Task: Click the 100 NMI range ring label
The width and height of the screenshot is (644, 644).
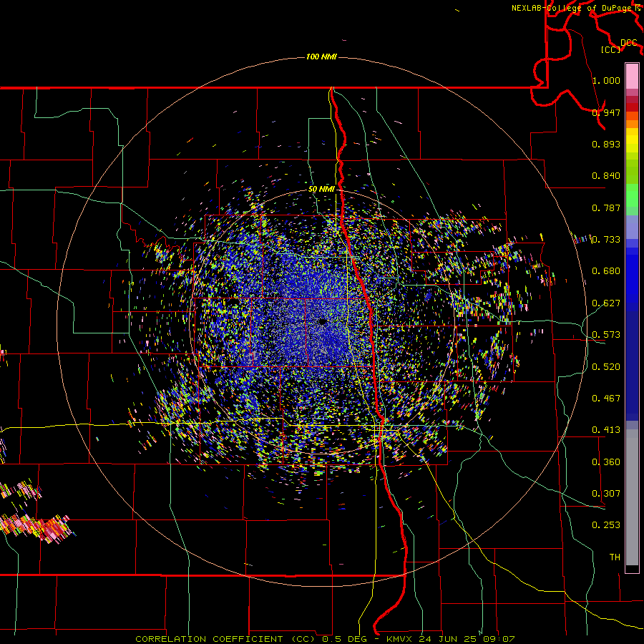Action: click(x=321, y=57)
